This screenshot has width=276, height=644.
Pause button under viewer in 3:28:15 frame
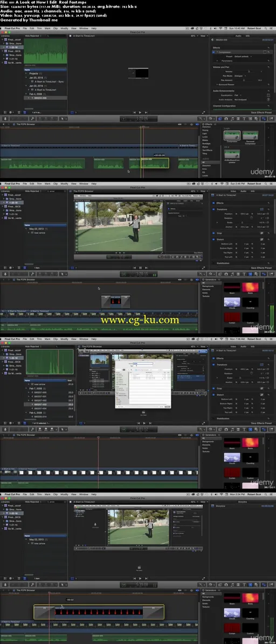pyautogui.click(x=140, y=267)
